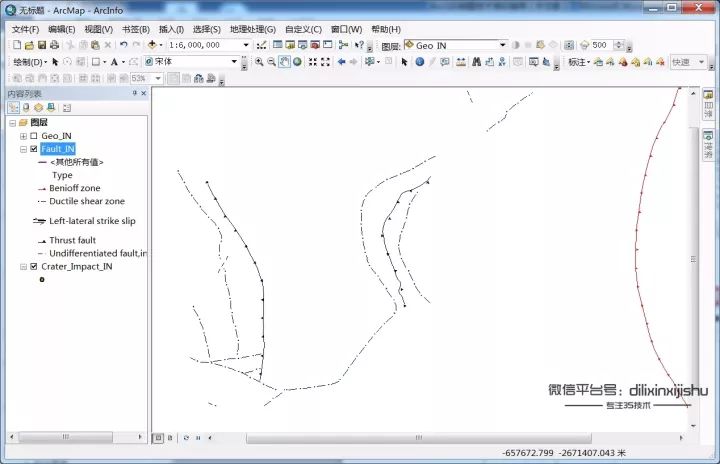The width and height of the screenshot is (720, 464).
Task: Open the Find binoculars tool
Action: click(x=476, y=62)
